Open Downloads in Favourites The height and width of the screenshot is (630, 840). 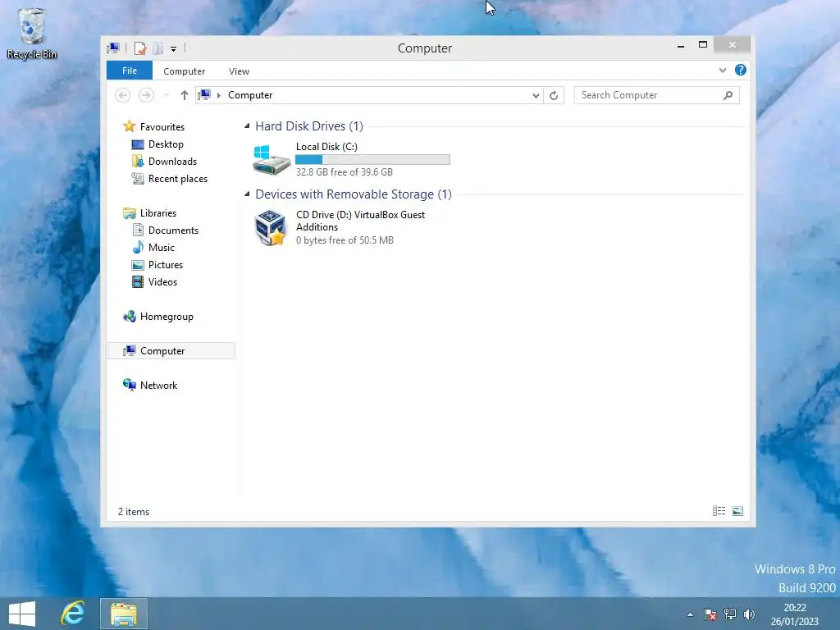pos(172,162)
